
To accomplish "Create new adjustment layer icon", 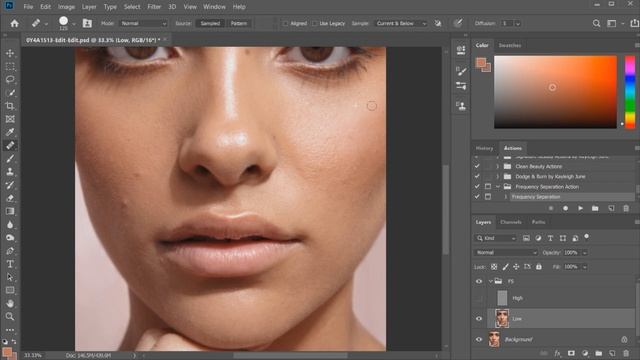I will tap(585, 353).
